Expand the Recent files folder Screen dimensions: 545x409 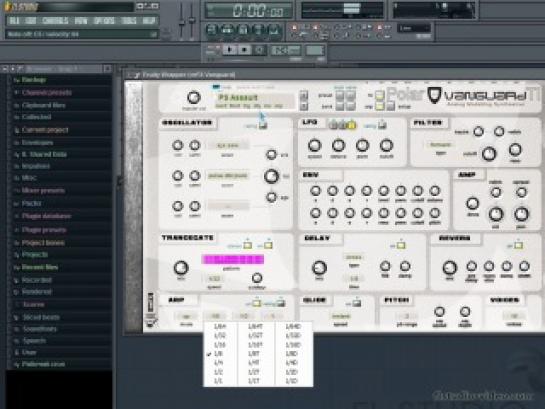[40, 267]
